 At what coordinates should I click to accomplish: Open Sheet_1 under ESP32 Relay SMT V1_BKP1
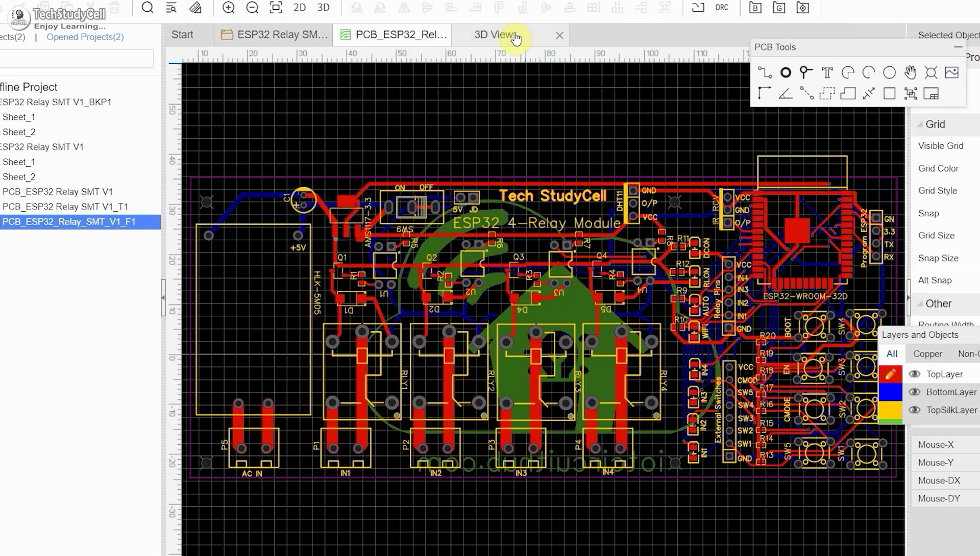coord(19,117)
